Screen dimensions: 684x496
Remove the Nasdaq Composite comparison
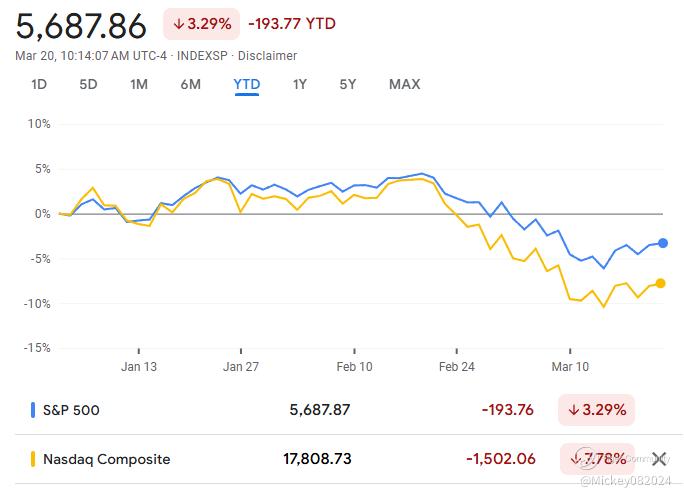coord(659,459)
